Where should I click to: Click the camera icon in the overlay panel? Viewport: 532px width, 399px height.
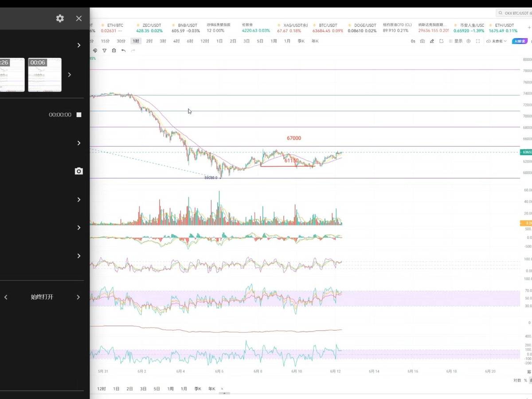click(x=79, y=171)
